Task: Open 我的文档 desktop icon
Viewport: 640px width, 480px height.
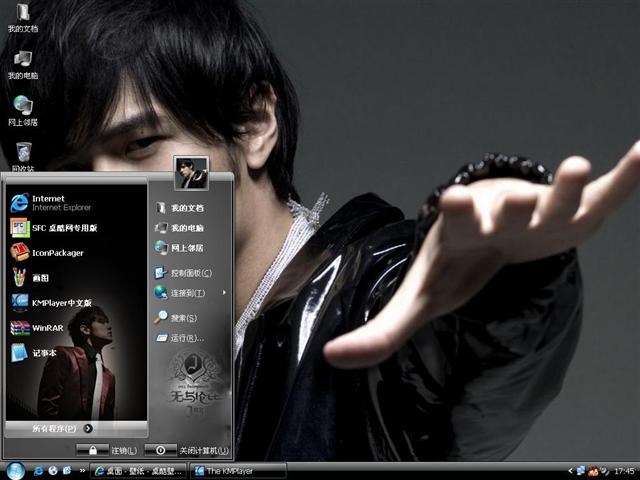Action: point(22,17)
